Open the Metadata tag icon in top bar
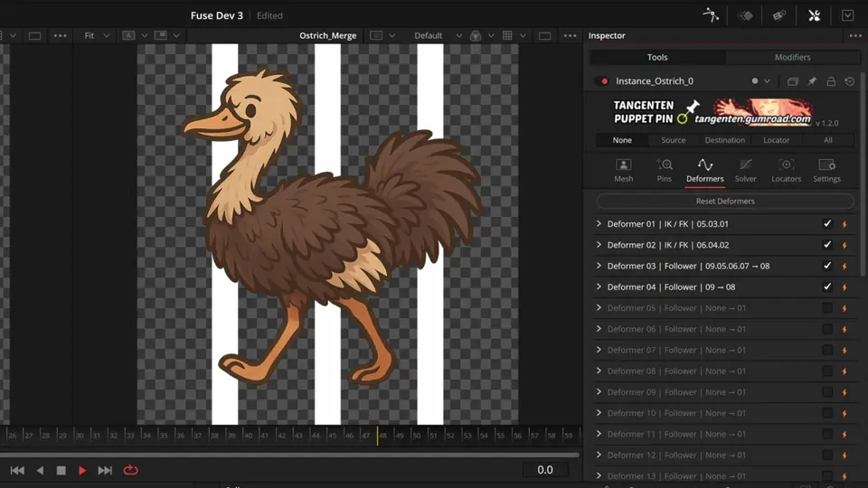Viewport: 868px width, 488px height. 778,15
